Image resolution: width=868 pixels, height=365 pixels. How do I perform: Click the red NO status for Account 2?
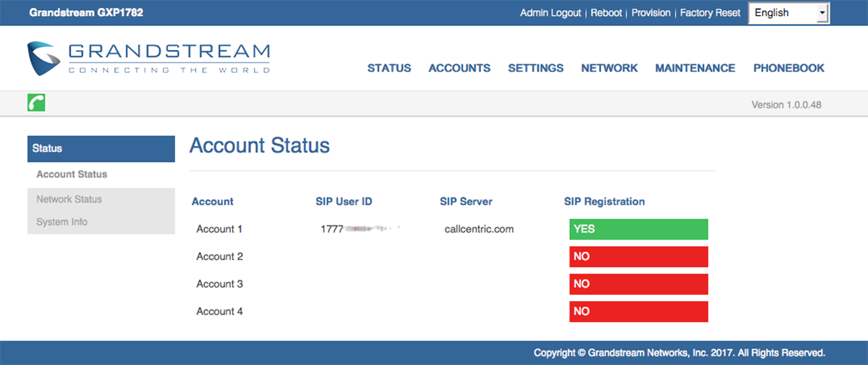coord(639,256)
